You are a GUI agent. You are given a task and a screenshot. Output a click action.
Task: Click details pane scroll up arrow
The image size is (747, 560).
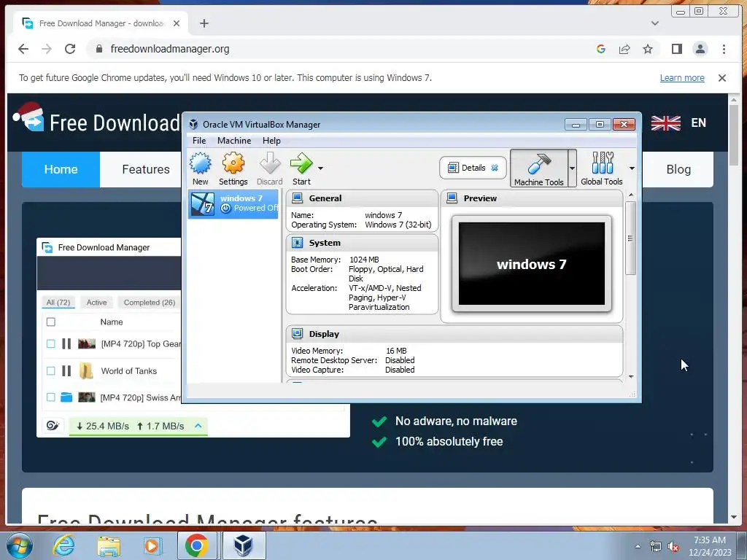point(631,195)
